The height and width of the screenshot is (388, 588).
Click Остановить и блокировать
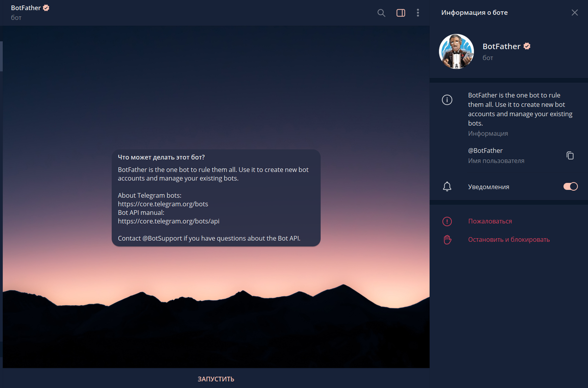[509, 240]
